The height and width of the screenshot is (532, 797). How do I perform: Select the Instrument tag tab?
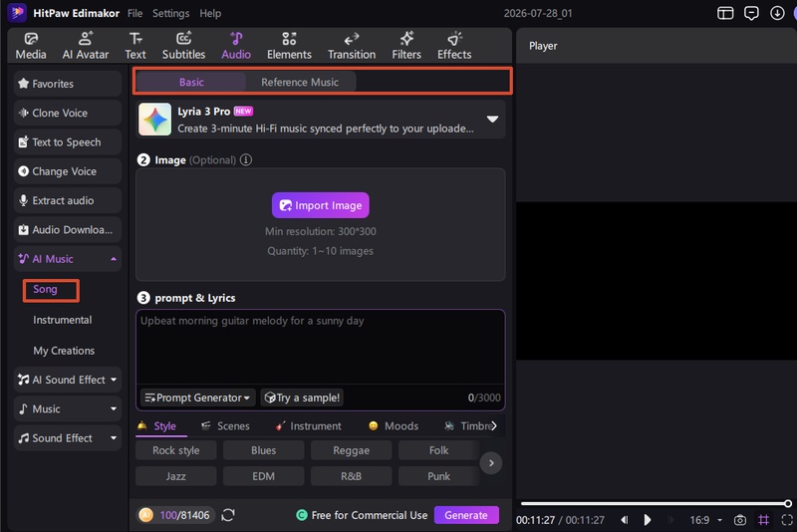point(308,425)
